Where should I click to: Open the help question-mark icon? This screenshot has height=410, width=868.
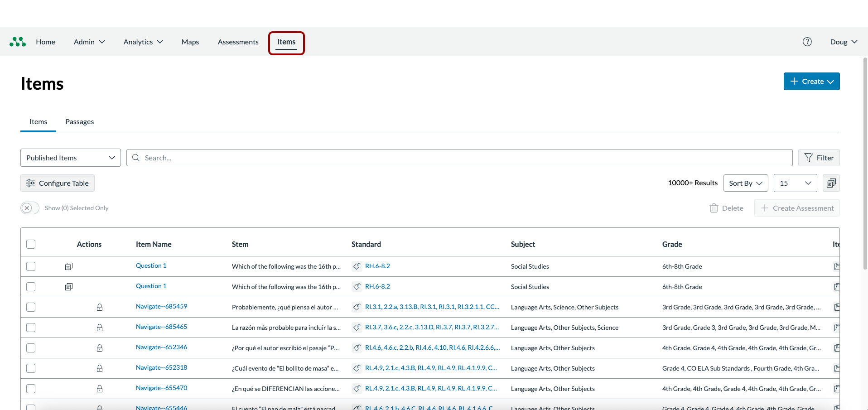[807, 42]
